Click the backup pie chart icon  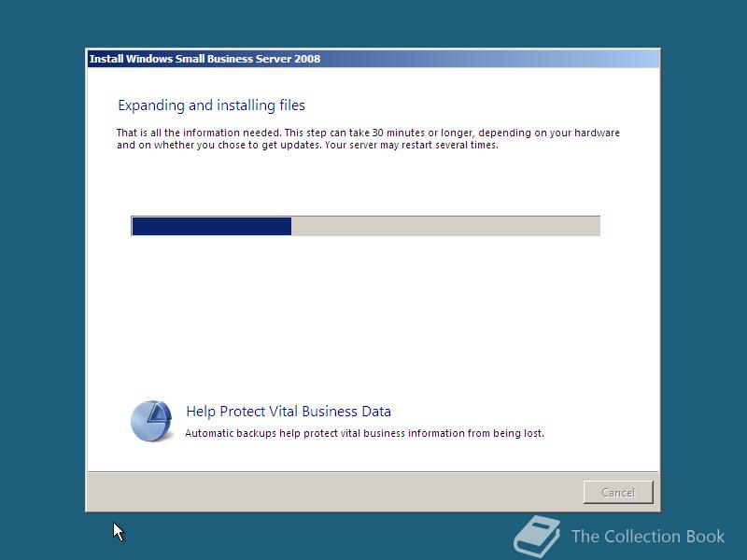[x=151, y=421]
